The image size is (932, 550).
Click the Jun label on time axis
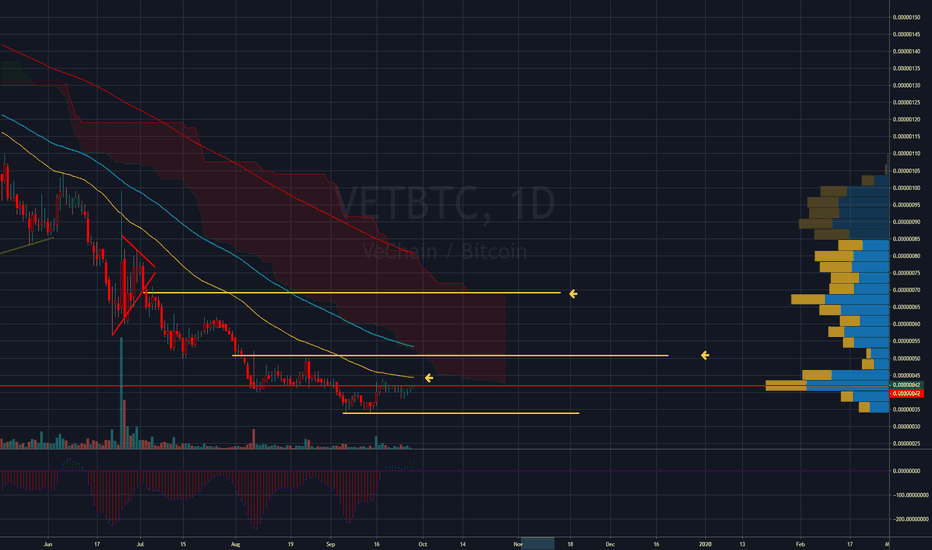pos(48,544)
